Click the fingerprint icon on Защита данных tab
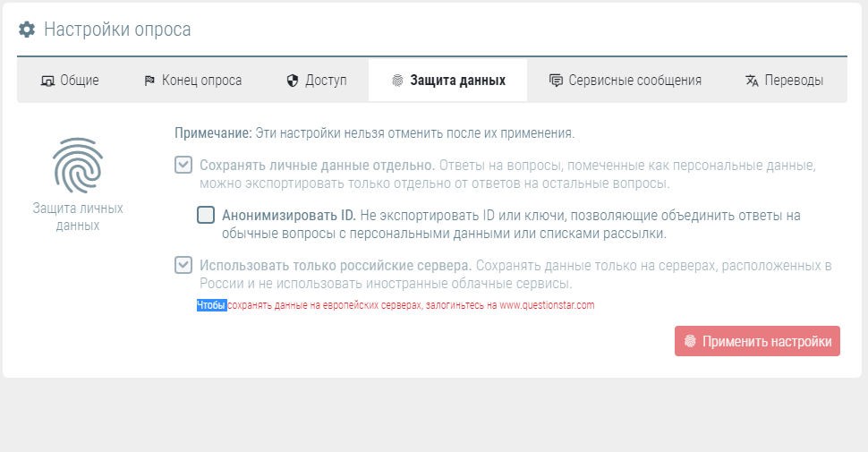The height and width of the screenshot is (452, 868). point(397,81)
